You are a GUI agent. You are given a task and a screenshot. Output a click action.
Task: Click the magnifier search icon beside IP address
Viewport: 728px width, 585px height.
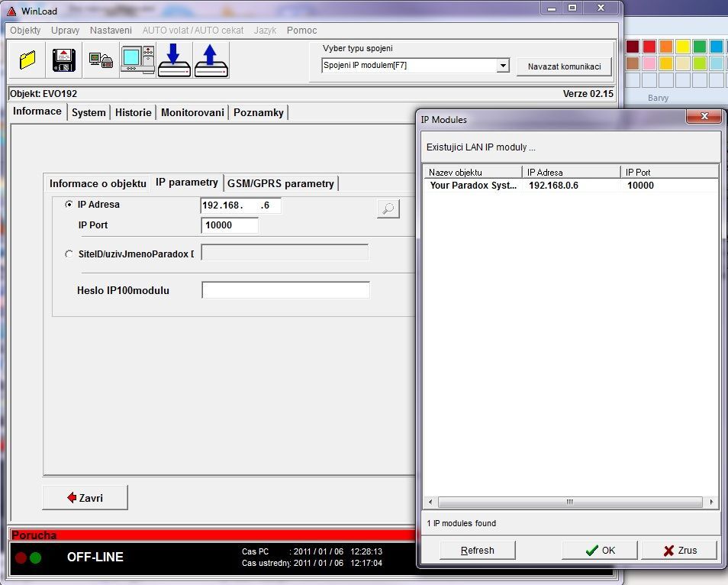click(388, 208)
